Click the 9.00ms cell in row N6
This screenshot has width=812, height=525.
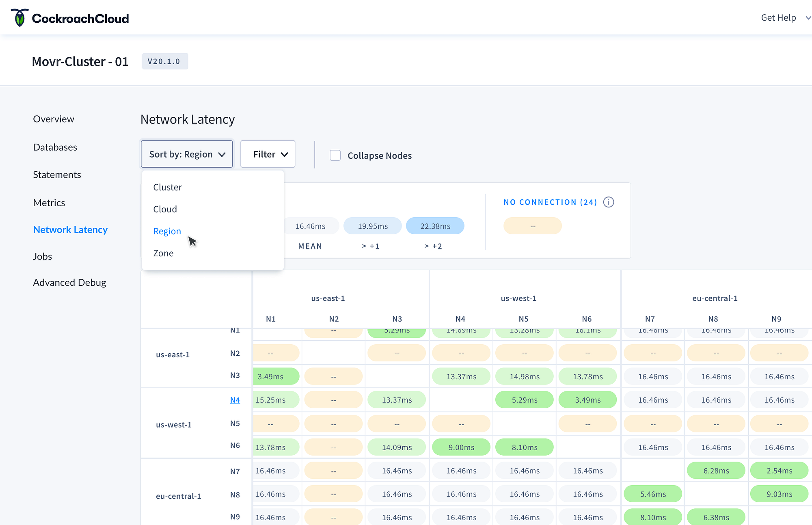point(461,447)
